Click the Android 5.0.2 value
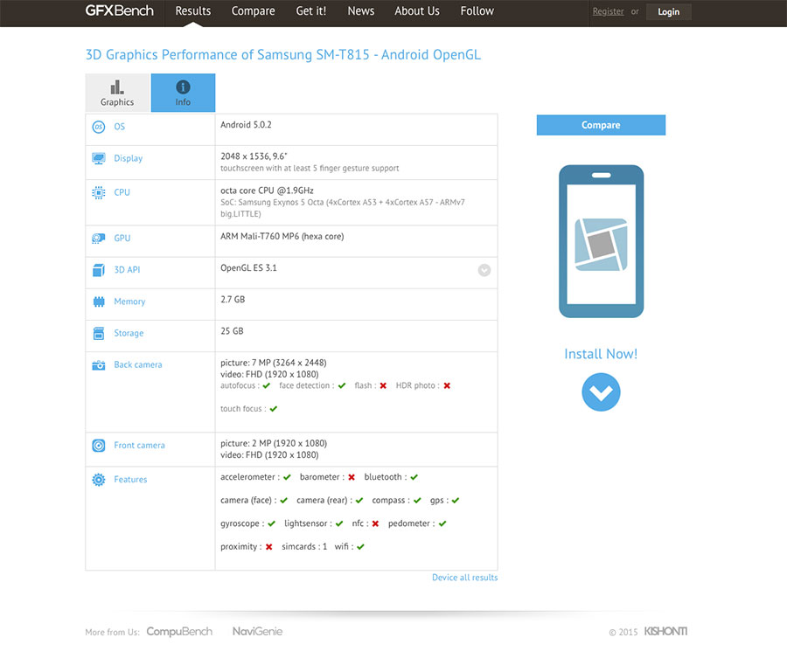 246,125
